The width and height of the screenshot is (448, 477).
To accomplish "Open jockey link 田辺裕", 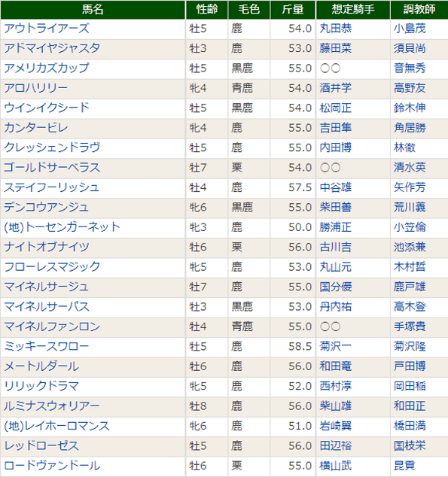I will pyautogui.click(x=336, y=446).
